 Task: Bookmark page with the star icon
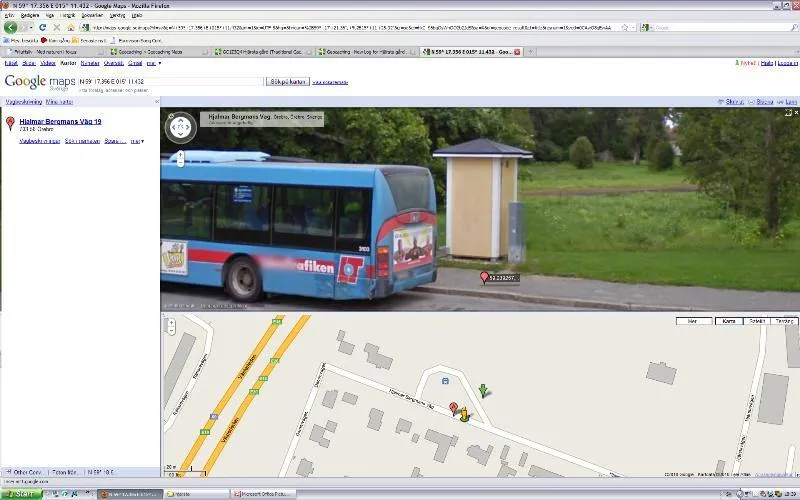pos(624,27)
